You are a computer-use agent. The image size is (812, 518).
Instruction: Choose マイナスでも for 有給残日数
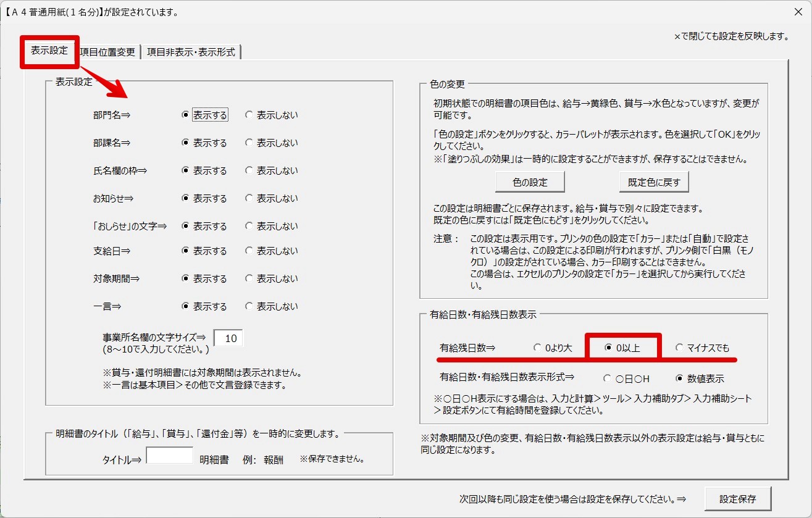[x=680, y=348]
